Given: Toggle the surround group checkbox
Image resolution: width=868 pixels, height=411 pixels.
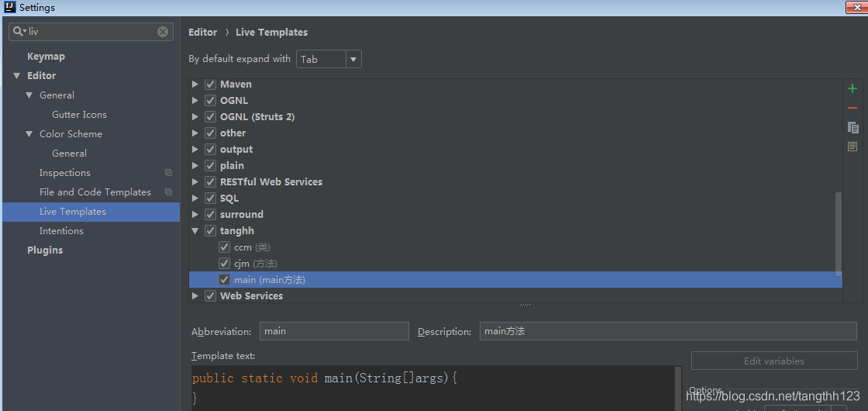Looking at the screenshot, I should (210, 214).
